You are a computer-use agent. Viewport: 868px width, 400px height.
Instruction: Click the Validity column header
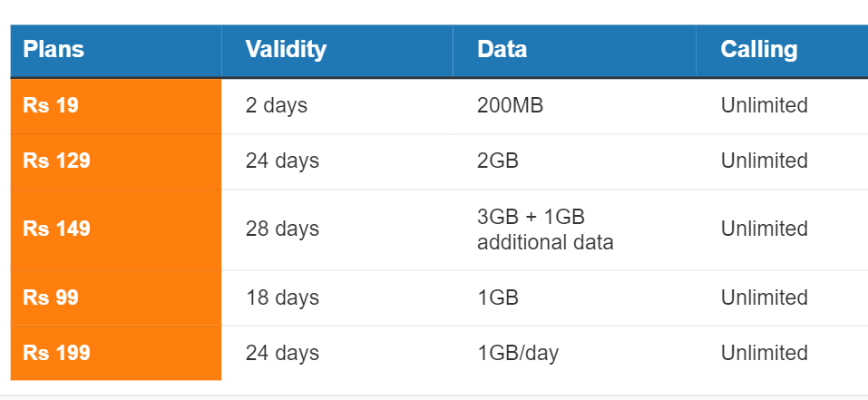point(286,50)
